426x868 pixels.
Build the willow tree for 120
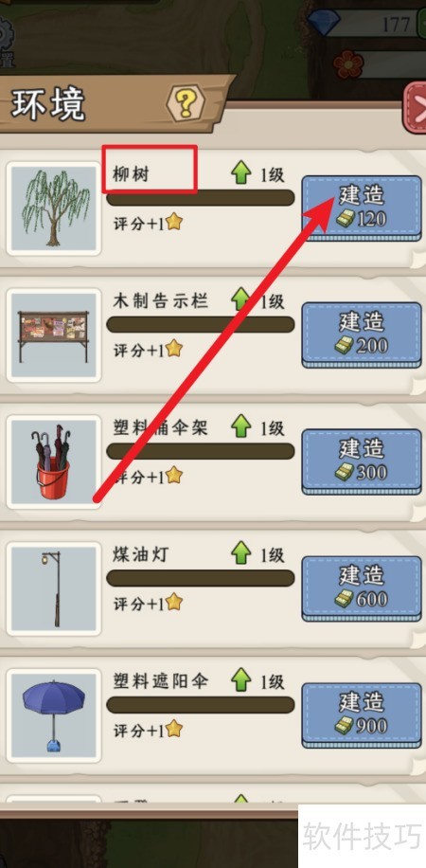362,208
